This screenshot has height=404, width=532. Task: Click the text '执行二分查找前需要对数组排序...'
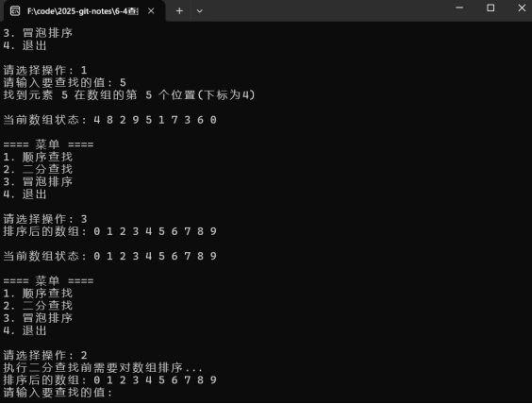coord(103,368)
